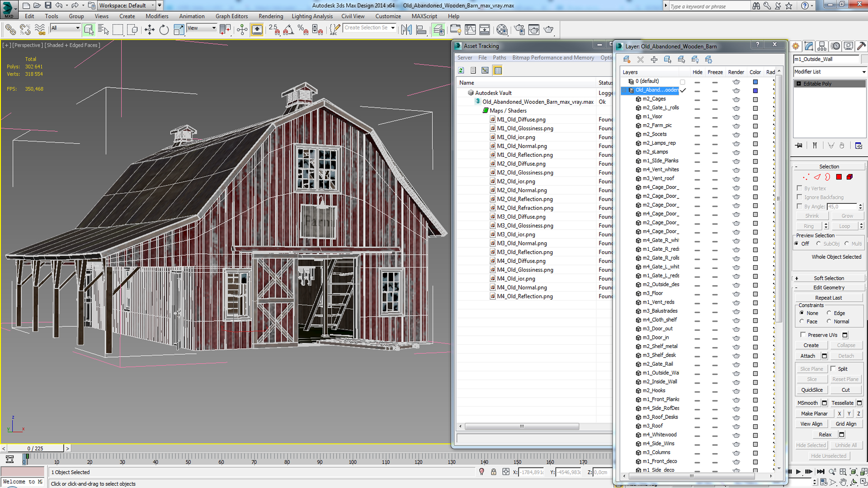868x488 pixels.
Task: Click Refresh icon in Asset Tracking
Action: [x=461, y=70]
